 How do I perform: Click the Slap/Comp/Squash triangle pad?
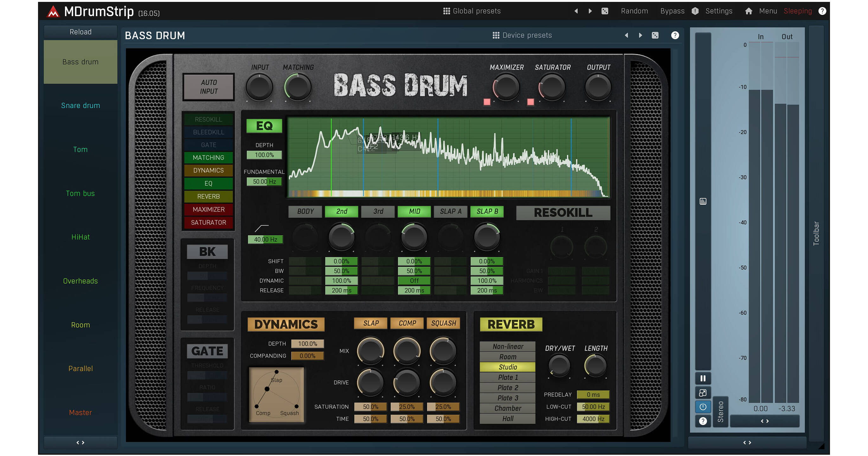[x=276, y=394]
